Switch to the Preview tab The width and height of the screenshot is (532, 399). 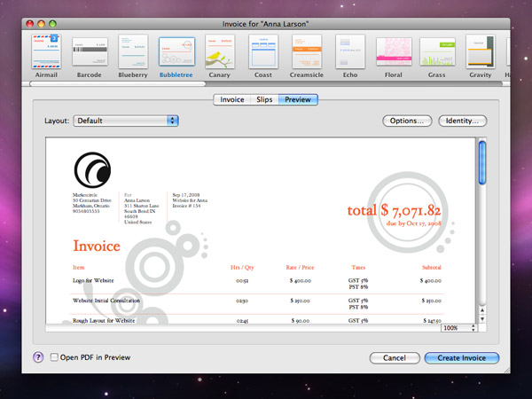(x=298, y=99)
